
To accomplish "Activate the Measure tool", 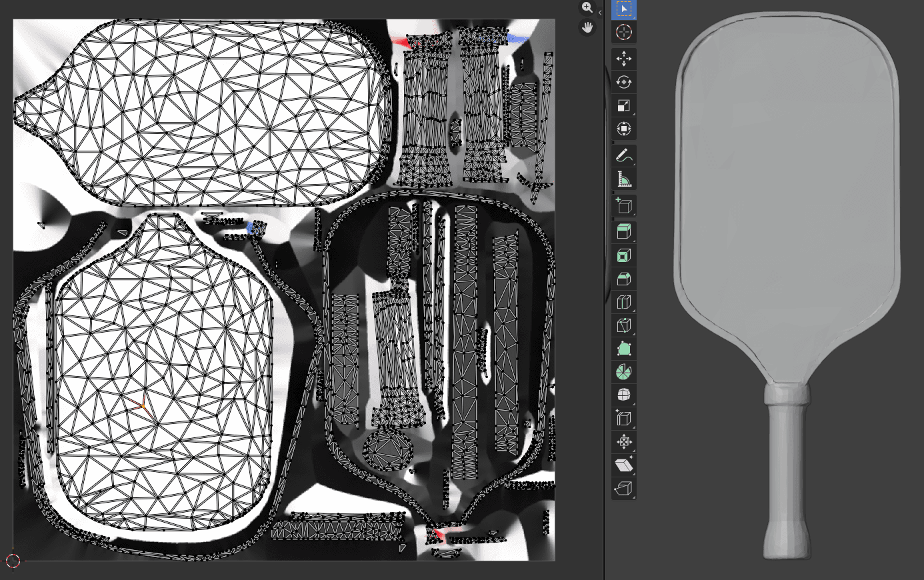I will pos(624,178).
